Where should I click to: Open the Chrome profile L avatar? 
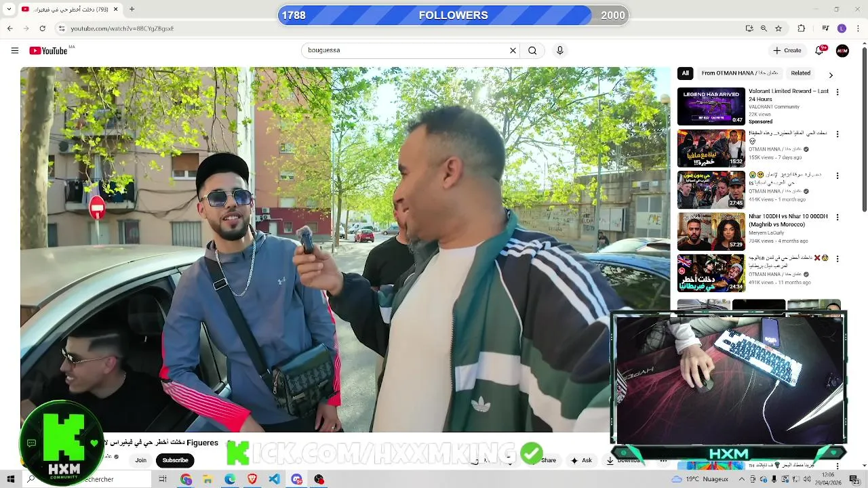pos(842,28)
